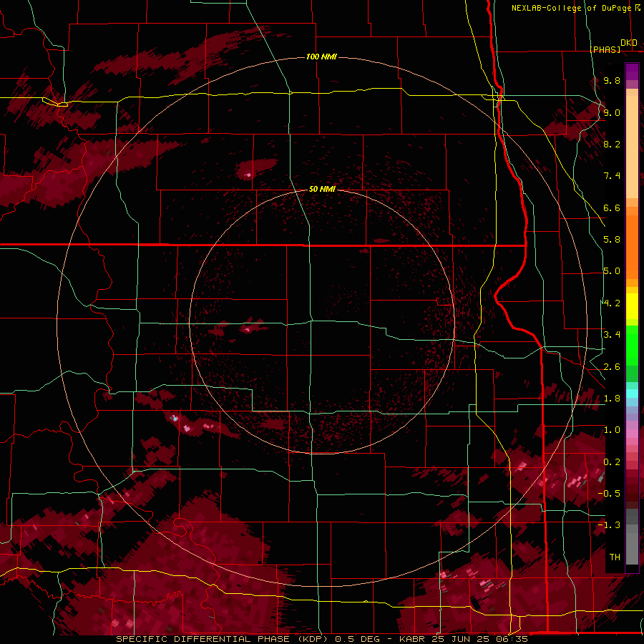Click the 5.8 value on the color scale

[612, 240]
